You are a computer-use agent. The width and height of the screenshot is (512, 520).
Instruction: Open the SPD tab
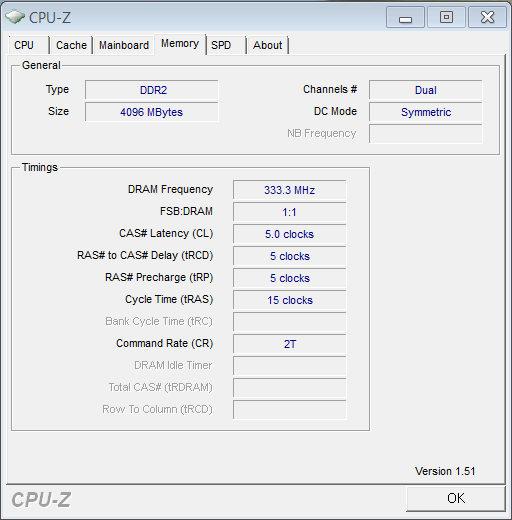pyautogui.click(x=226, y=45)
